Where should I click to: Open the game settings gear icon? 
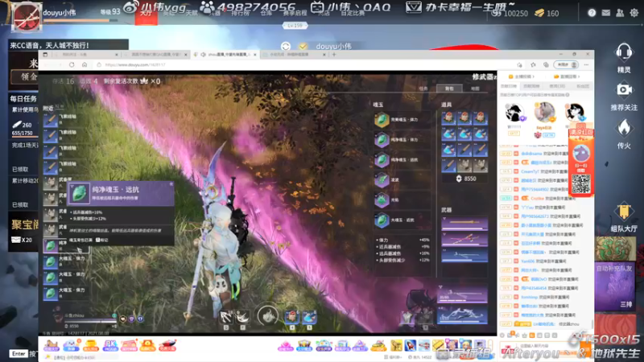pyautogui.click(x=634, y=13)
